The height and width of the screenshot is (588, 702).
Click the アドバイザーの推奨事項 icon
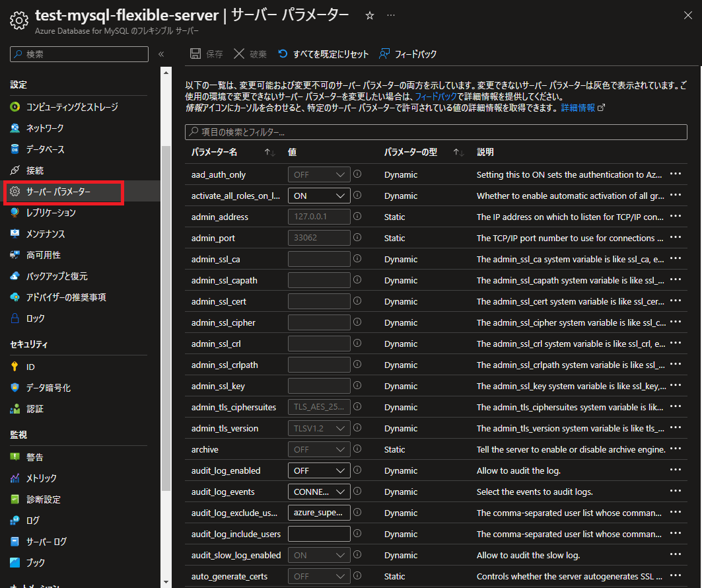(15, 297)
